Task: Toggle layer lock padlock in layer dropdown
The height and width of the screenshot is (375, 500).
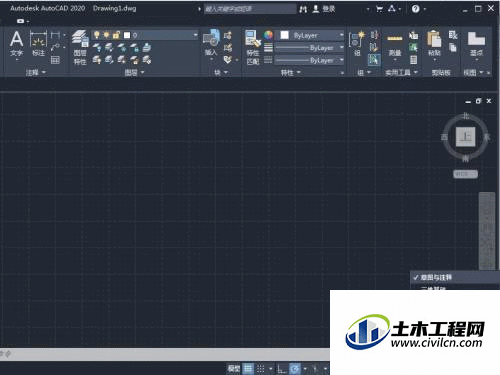Action: click(x=116, y=35)
